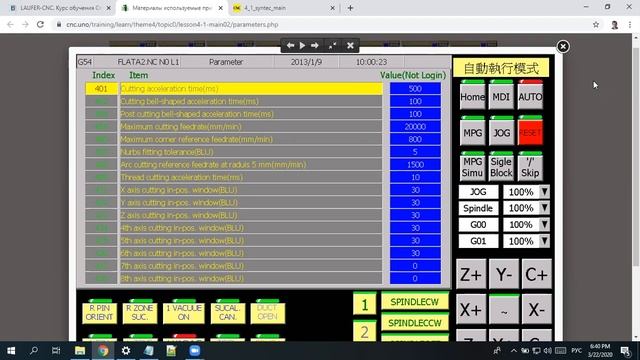Click value 800 for Maximum corner reference feedrate
640x360 pixels.
point(415,139)
